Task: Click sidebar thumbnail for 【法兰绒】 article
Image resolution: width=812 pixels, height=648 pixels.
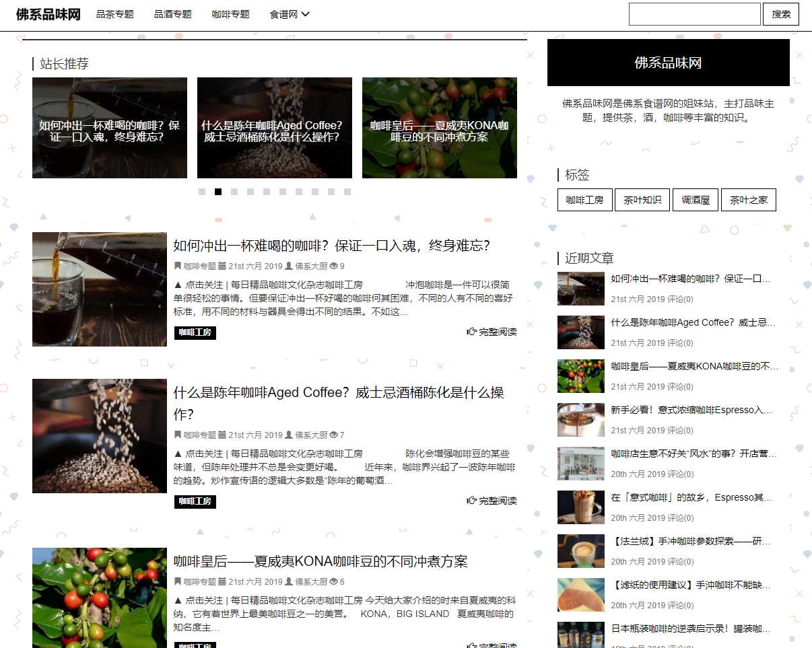Action: tap(581, 551)
